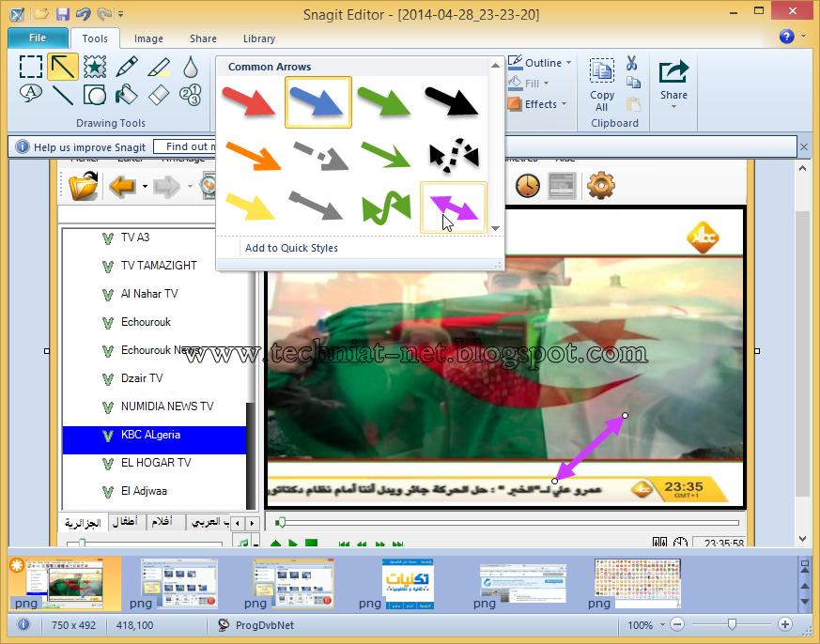Choose the red arrow style
This screenshot has height=644, width=820.
(249, 100)
